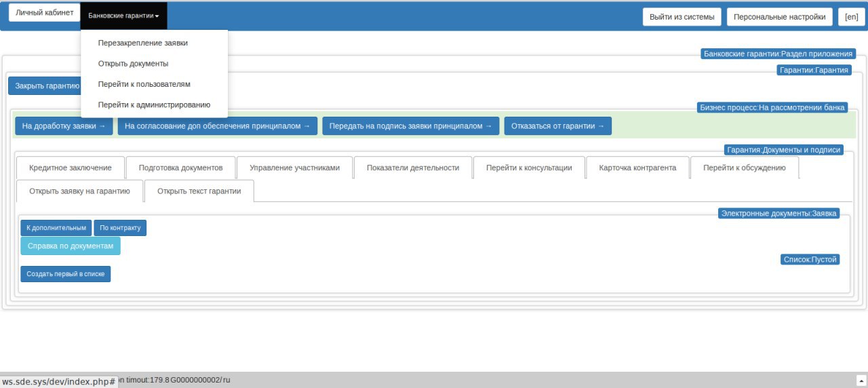Switch to Показатели деятельности tab

(413, 168)
